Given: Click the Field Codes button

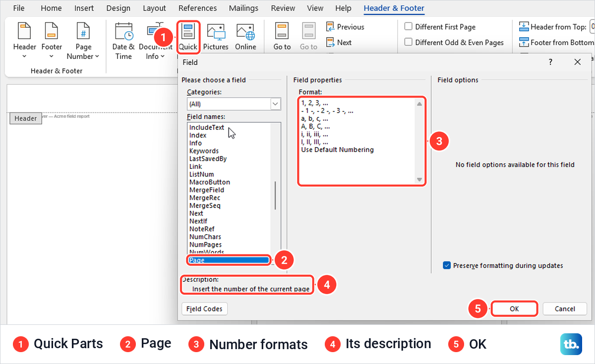Looking at the screenshot, I should [x=204, y=309].
